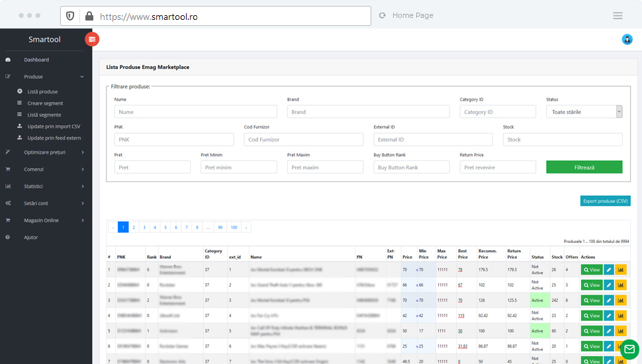This screenshot has width=642, height=364.
Task: Click the View button in row 3
Action: (x=591, y=300)
